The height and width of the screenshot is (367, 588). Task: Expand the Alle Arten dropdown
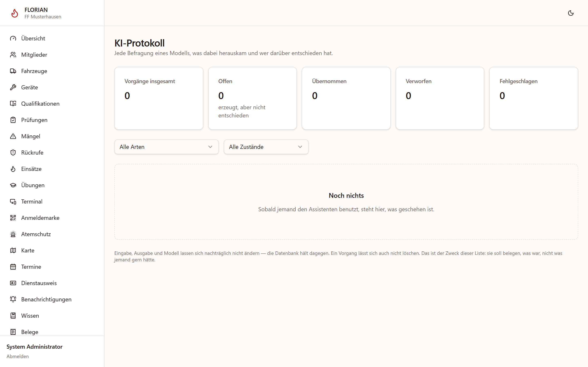[166, 147]
